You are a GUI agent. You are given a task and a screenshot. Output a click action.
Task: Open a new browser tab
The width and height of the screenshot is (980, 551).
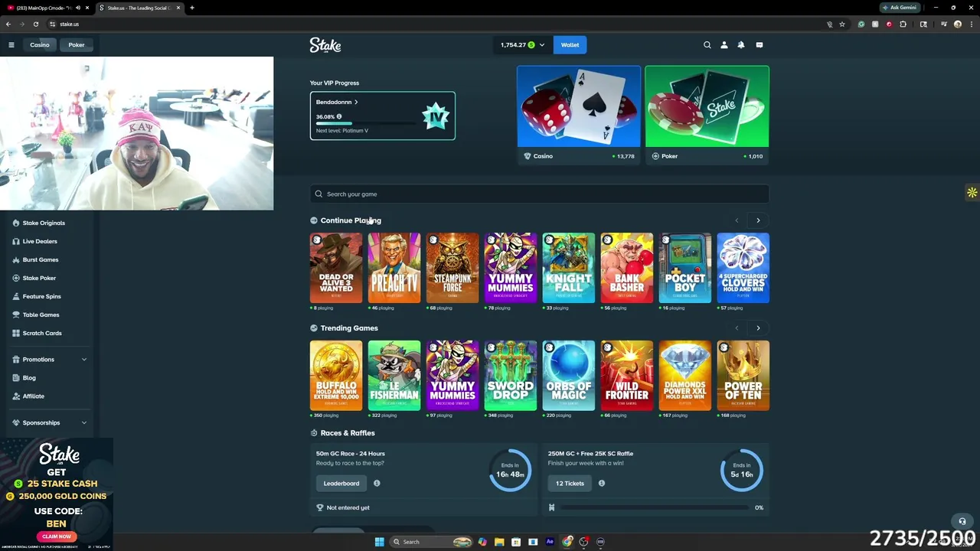tap(192, 8)
